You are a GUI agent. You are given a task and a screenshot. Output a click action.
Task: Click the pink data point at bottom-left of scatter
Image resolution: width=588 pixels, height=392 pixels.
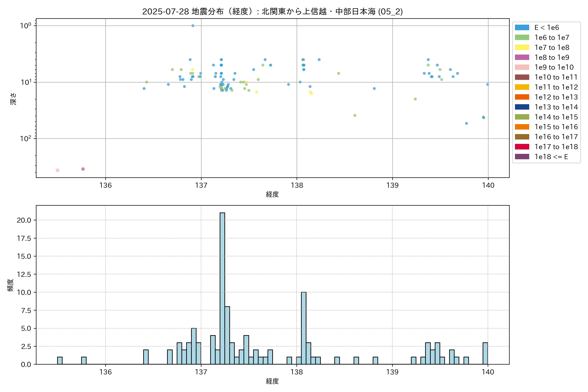(57, 170)
